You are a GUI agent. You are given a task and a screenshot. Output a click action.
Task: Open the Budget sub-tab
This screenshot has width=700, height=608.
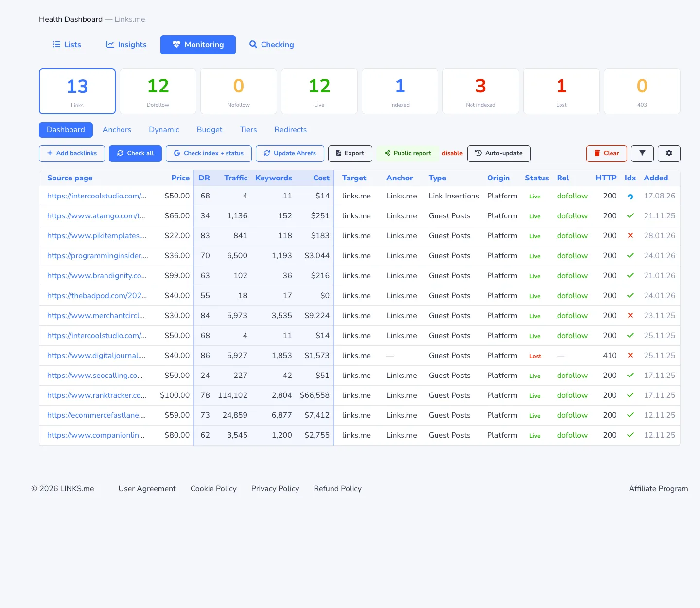(210, 130)
